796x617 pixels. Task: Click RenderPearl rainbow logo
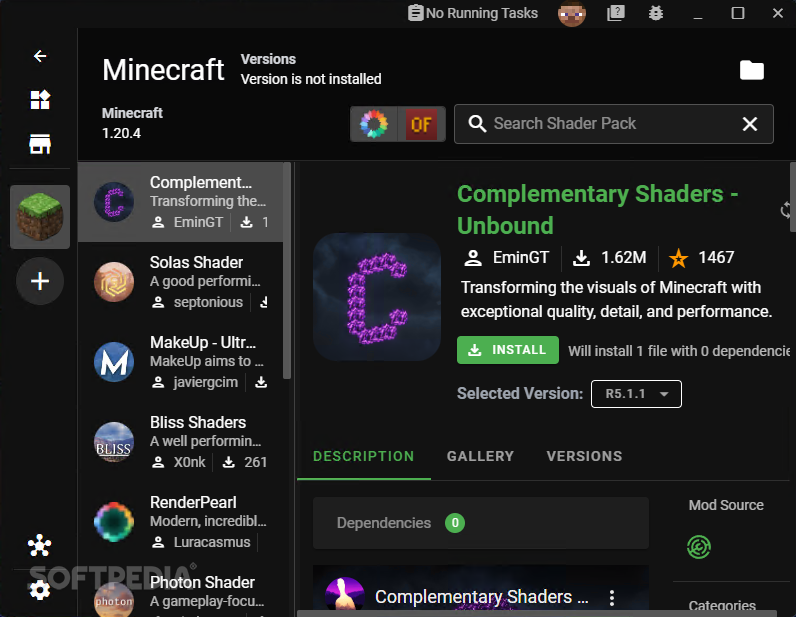[114, 522]
